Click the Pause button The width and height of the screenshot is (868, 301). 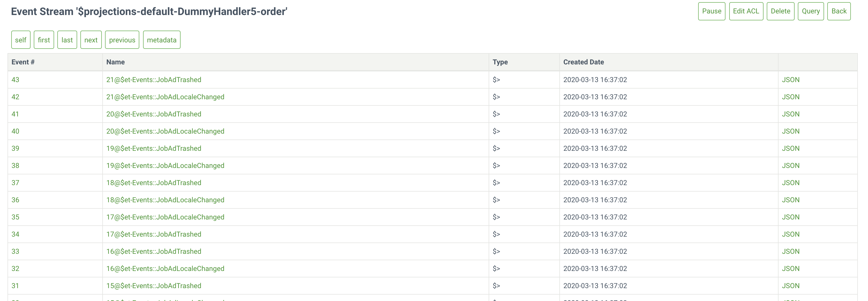711,11
